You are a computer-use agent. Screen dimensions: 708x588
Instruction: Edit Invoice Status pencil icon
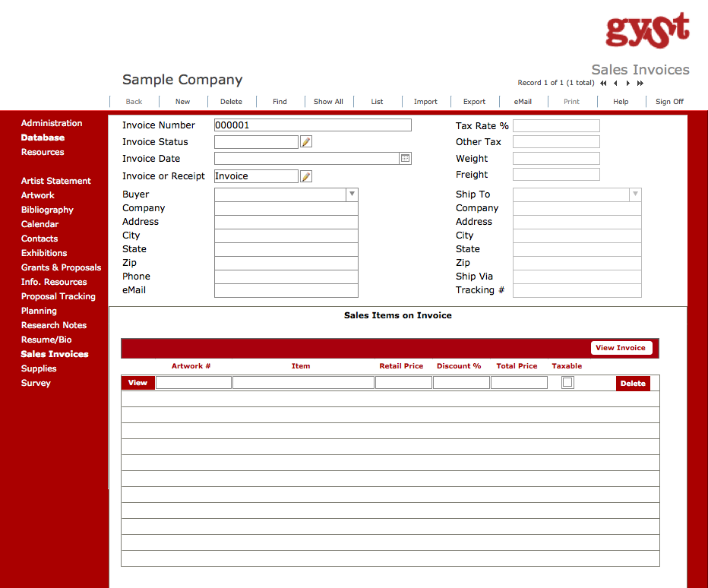click(x=306, y=142)
